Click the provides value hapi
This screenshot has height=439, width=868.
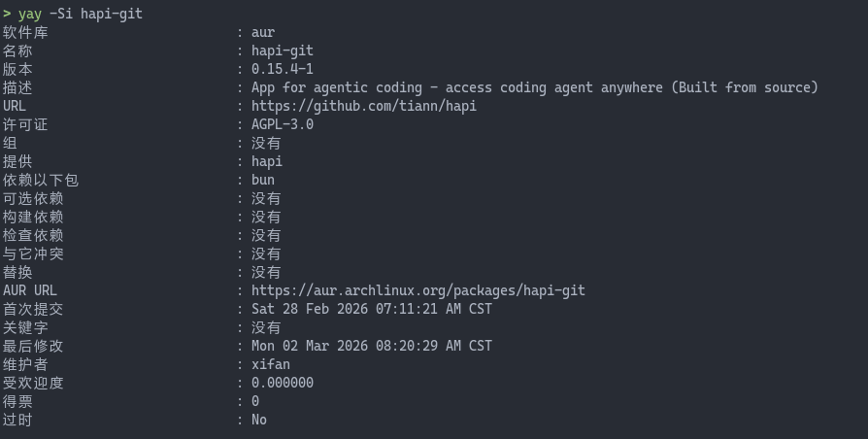[267, 161]
